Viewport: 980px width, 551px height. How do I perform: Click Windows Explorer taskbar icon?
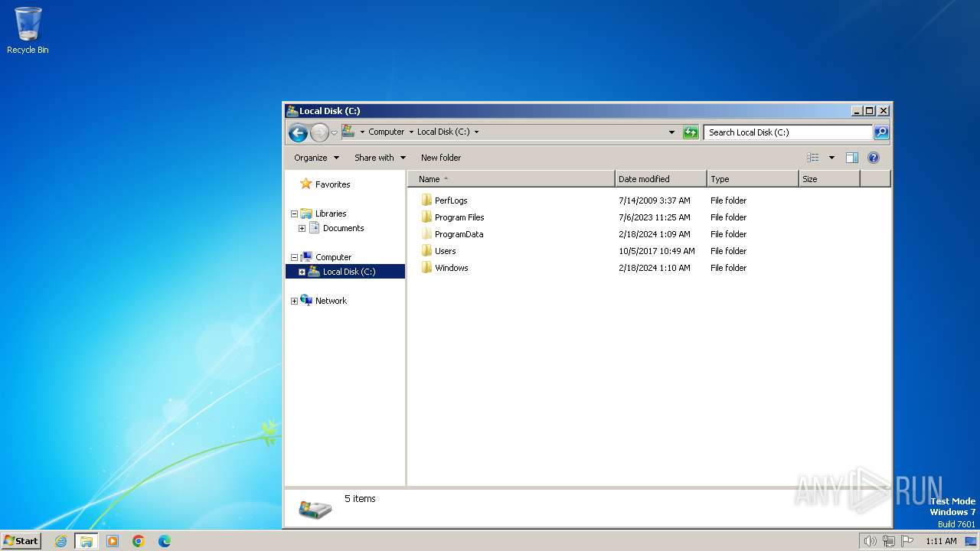tap(87, 541)
